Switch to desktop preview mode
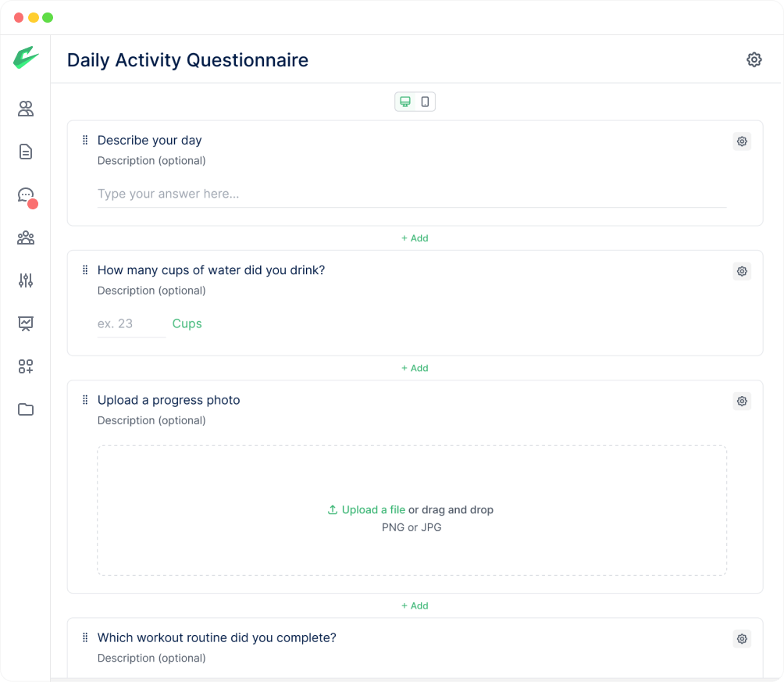This screenshot has height=682, width=784. [x=405, y=102]
